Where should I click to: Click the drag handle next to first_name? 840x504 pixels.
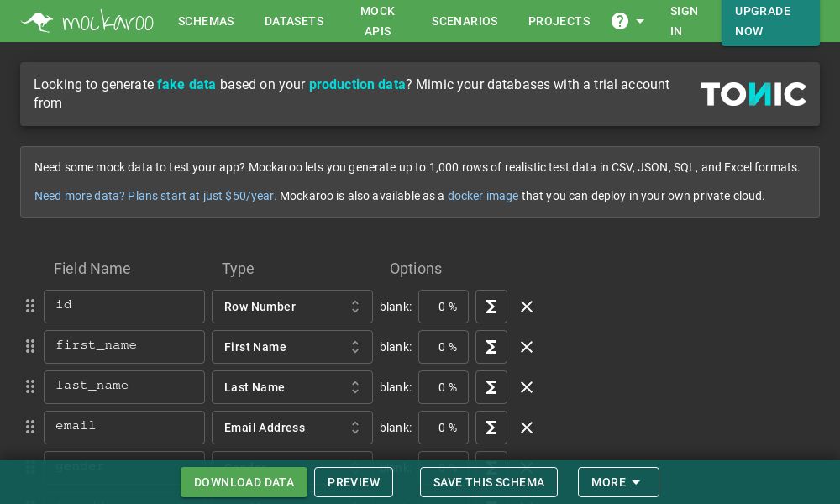(30, 346)
